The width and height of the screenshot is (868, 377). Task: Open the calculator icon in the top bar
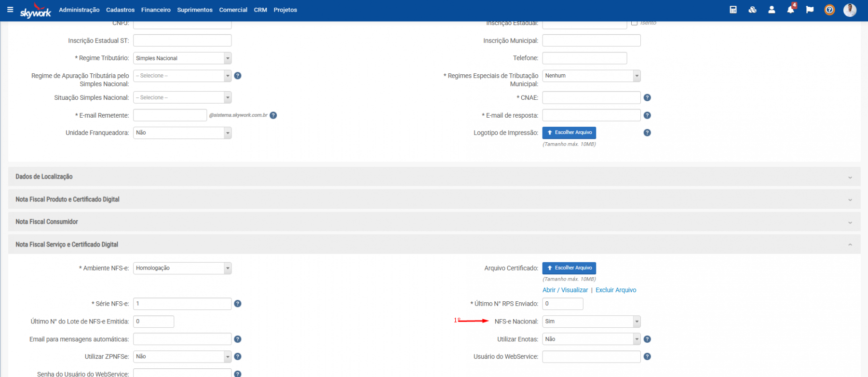733,10
